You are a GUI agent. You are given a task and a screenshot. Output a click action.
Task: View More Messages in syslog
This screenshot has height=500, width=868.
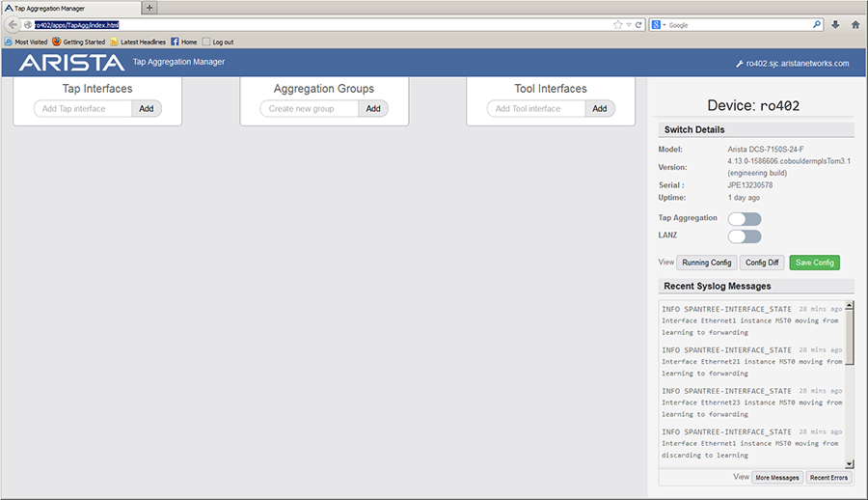(x=777, y=477)
